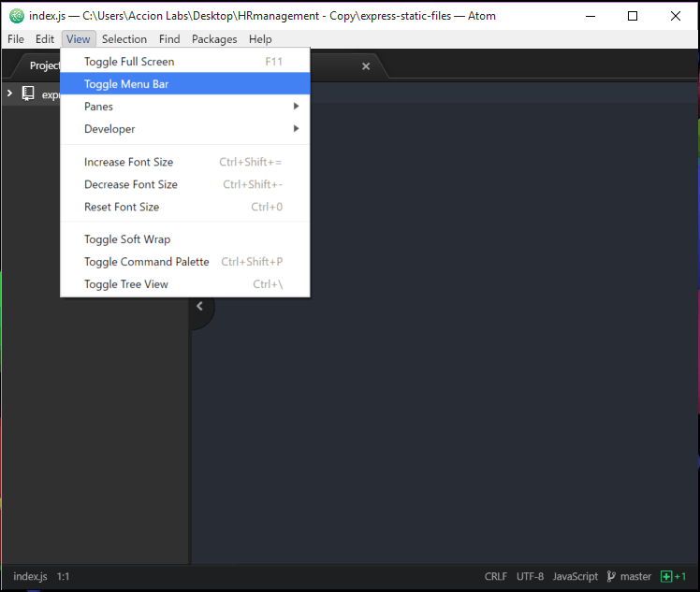Expand the project folder chevron in tree
Viewport: 700px width, 592px height.
coord(9,94)
